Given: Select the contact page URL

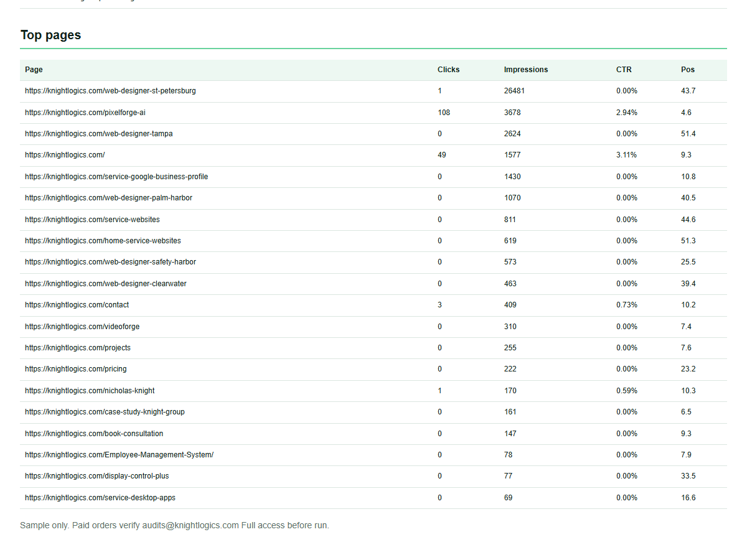Looking at the screenshot, I should [77, 305].
